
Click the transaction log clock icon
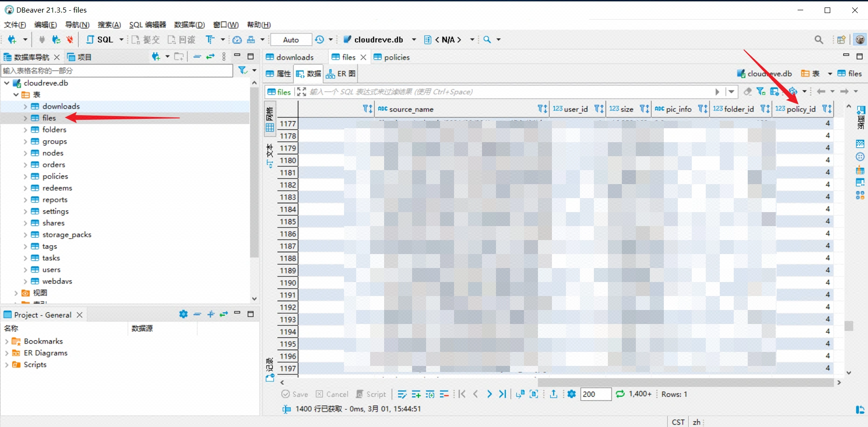tap(319, 40)
